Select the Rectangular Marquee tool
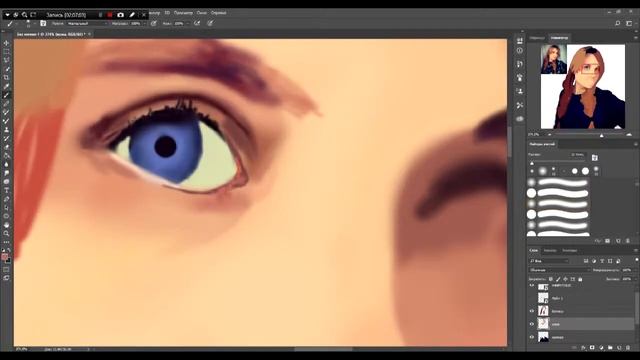Image resolution: width=640 pixels, height=360 pixels. point(6,52)
